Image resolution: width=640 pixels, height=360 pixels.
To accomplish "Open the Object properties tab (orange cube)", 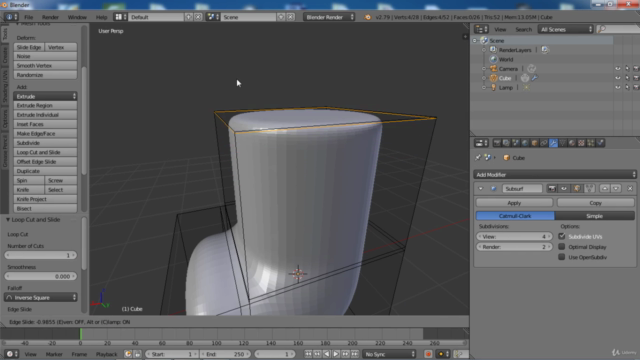I will click(534, 143).
